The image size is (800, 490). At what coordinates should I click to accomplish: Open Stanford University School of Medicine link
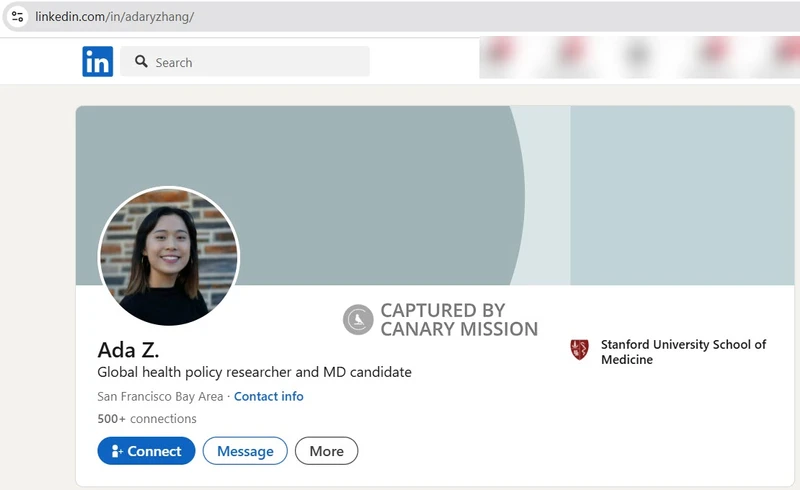click(x=683, y=352)
